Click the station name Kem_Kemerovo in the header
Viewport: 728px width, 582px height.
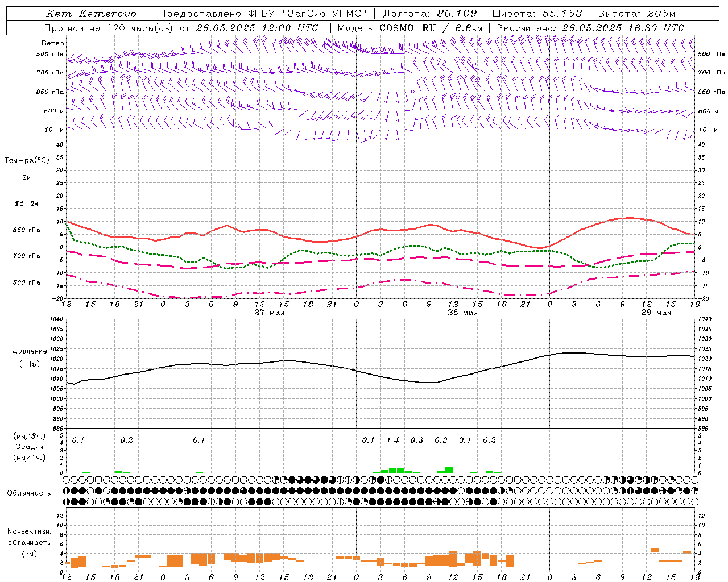click(91, 14)
